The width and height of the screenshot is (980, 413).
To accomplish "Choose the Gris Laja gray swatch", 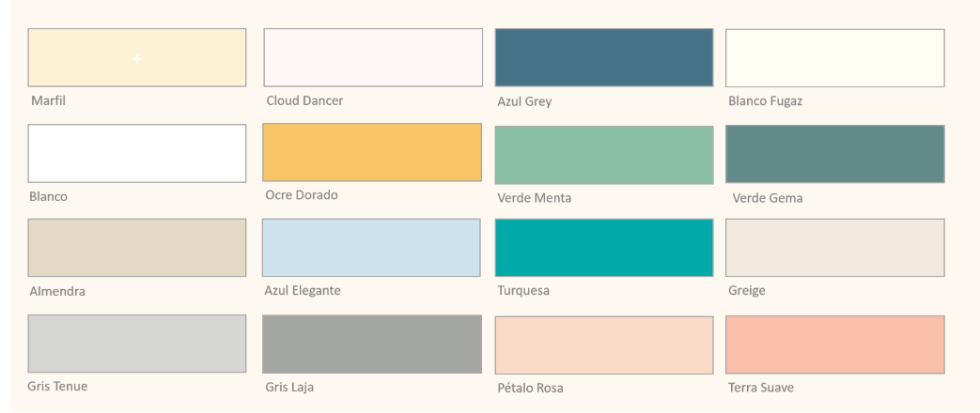I will pos(372,344).
